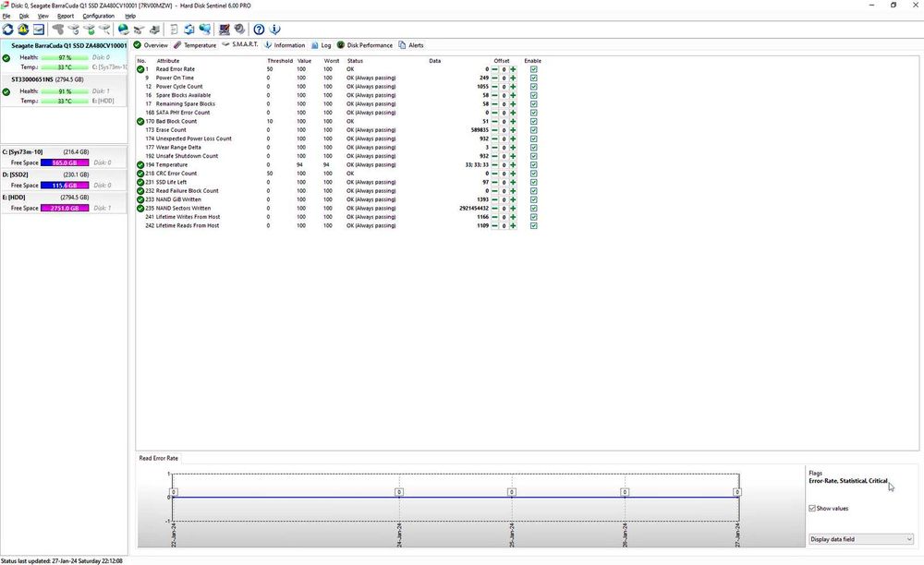Switch to the Alerts tab

tap(411, 45)
